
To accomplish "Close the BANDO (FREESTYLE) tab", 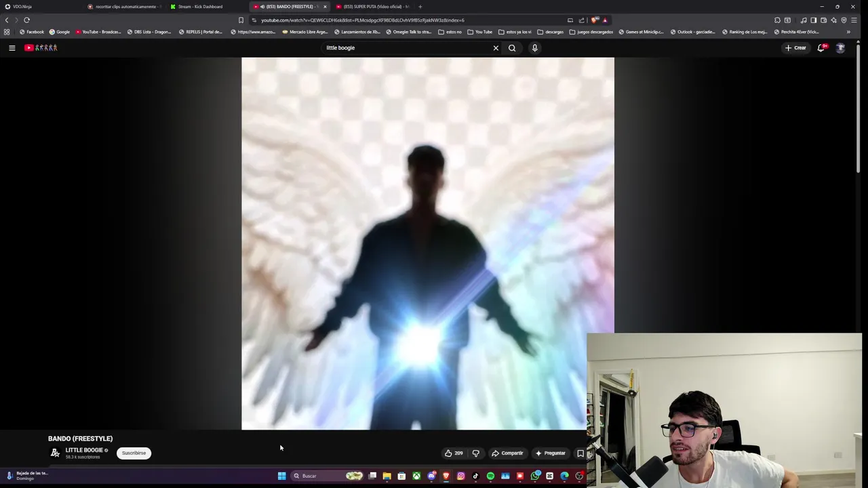I will point(325,7).
